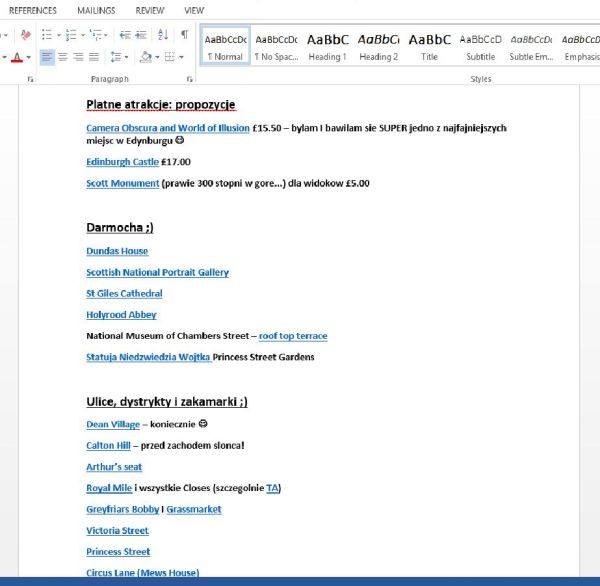Open the Greyfriars Bobby link
Screen dimensions: 600x586
point(122,509)
